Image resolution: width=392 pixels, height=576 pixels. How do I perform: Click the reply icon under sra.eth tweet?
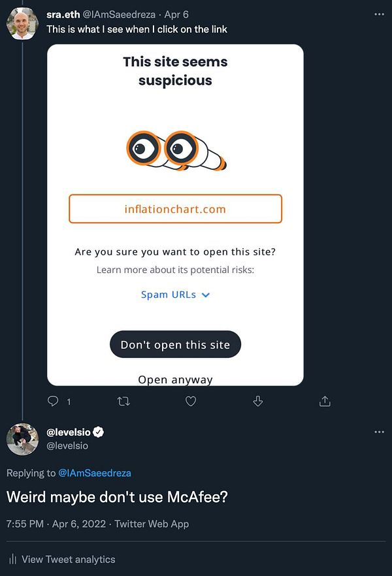[x=54, y=402]
